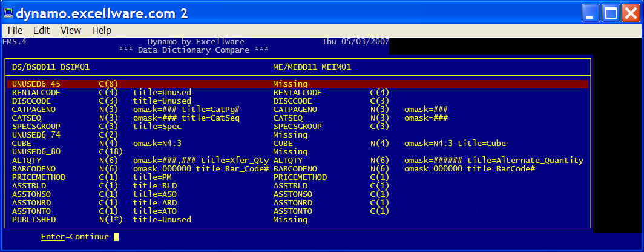Viewport: 644px width, 252px height.
Task: Close the dynamo.excellware.com window
Action: [x=631, y=13]
